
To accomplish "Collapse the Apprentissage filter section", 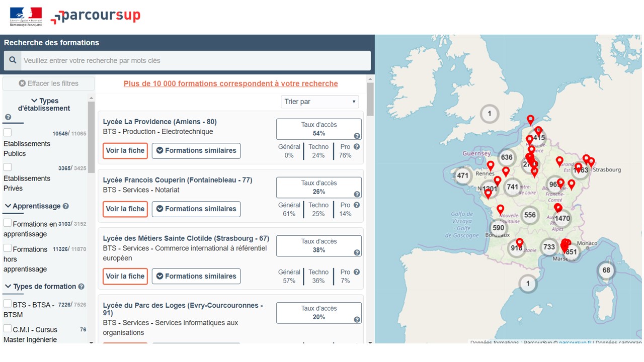I will point(8,206).
